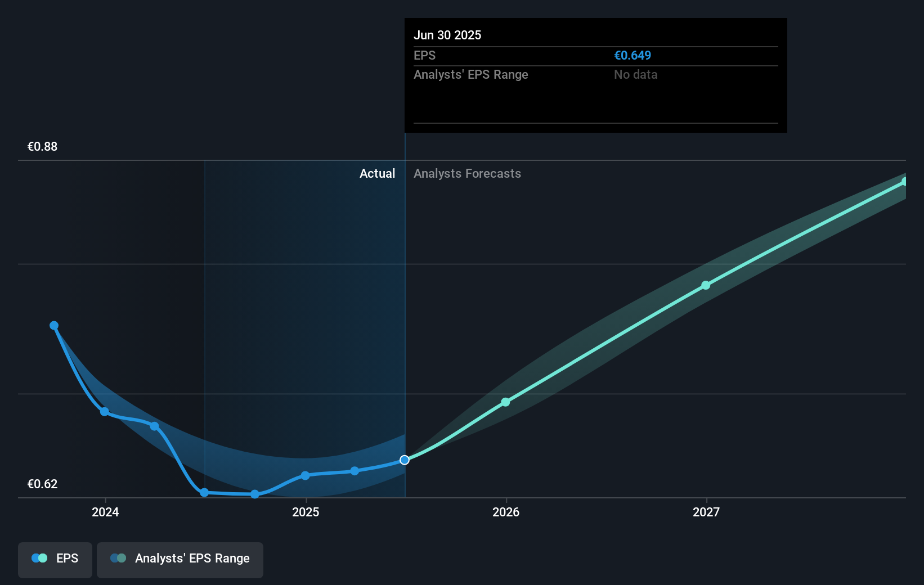
Task: Click the 2024 axis label
Action: click(x=105, y=512)
